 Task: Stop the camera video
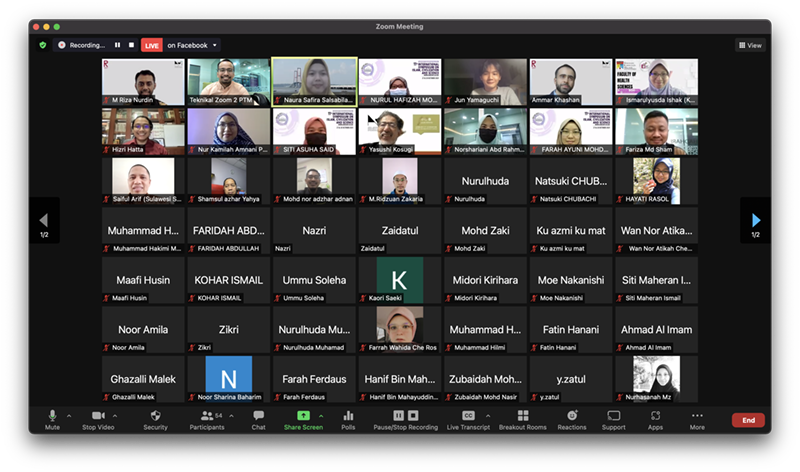[98, 416]
